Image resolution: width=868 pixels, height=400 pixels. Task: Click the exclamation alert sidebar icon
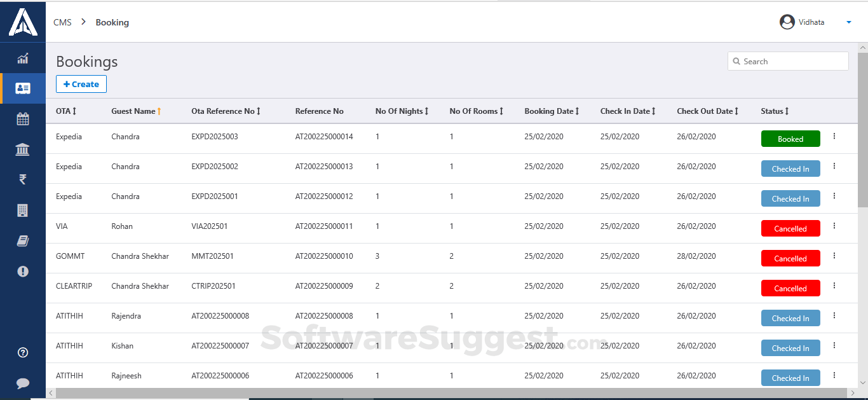pyautogui.click(x=23, y=271)
